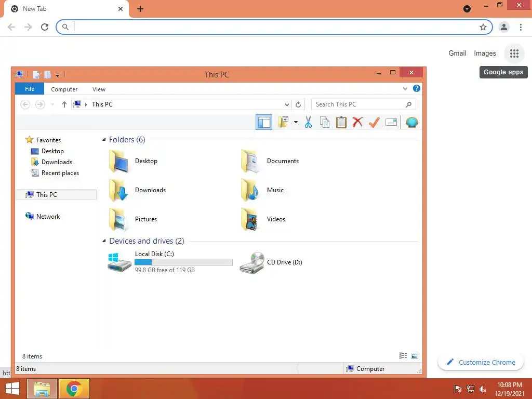Screen dimensions: 532x399
Task: Open recent locations dropdown arrow
Action: [x=52, y=104]
